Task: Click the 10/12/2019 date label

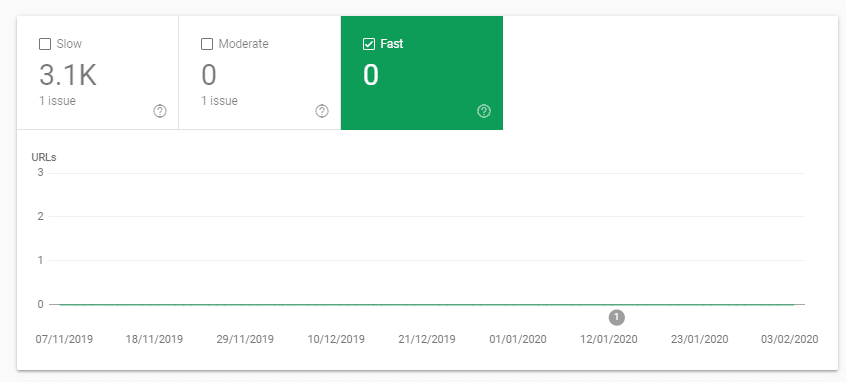Action: (x=336, y=339)
